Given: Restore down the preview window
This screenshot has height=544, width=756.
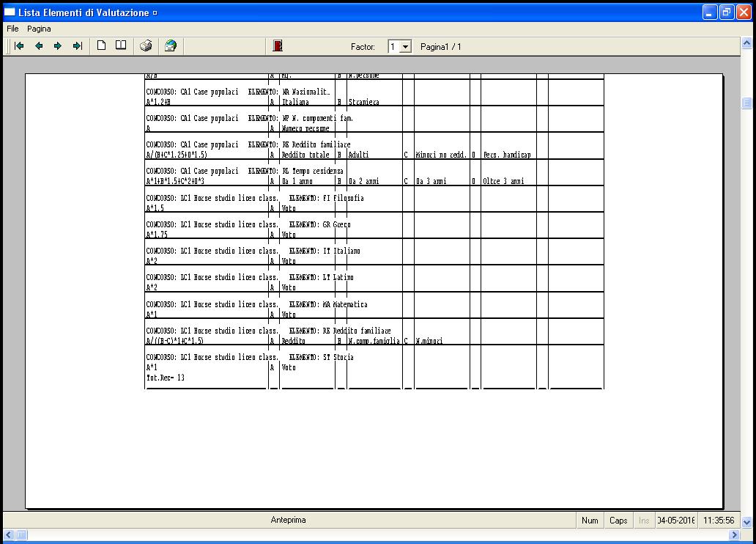Looking at the screenshot, I should click(x=727, y=12).
